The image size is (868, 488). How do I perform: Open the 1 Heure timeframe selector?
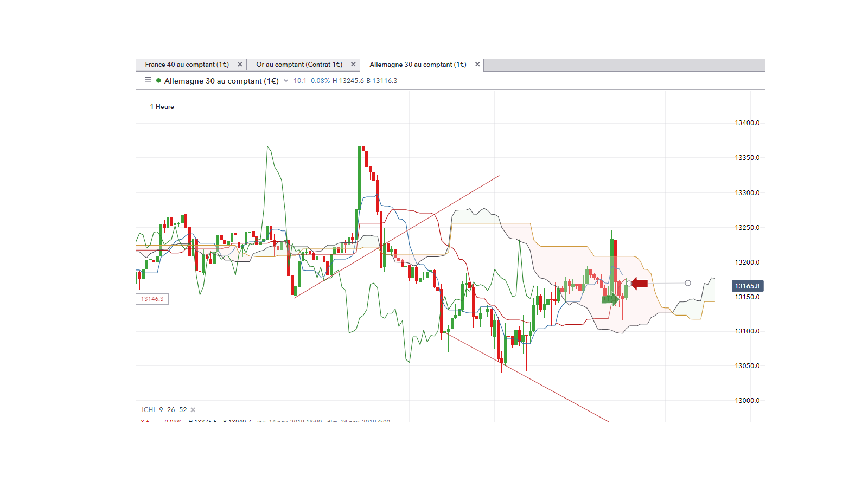pos(162,107)
